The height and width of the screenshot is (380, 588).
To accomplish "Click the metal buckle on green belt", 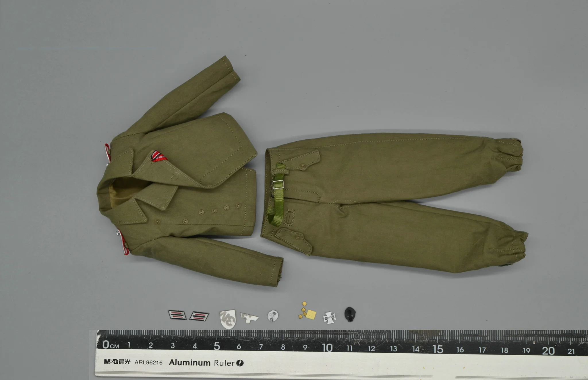I will click(x=278, y=185).
